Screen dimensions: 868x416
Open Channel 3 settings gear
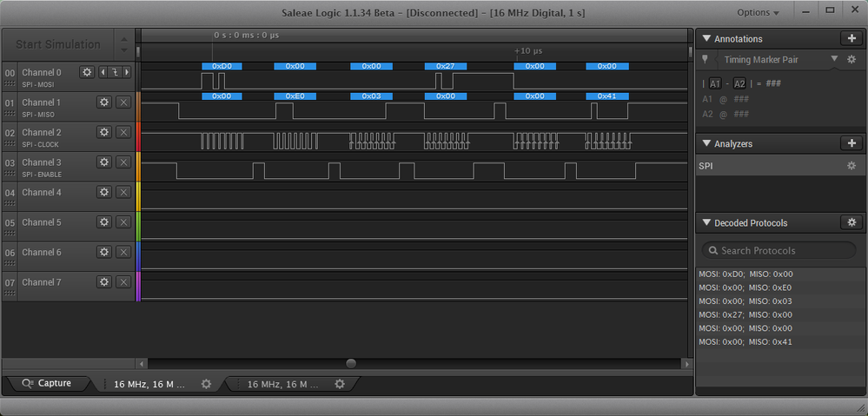pyautogui.click(x=104, y=162)
